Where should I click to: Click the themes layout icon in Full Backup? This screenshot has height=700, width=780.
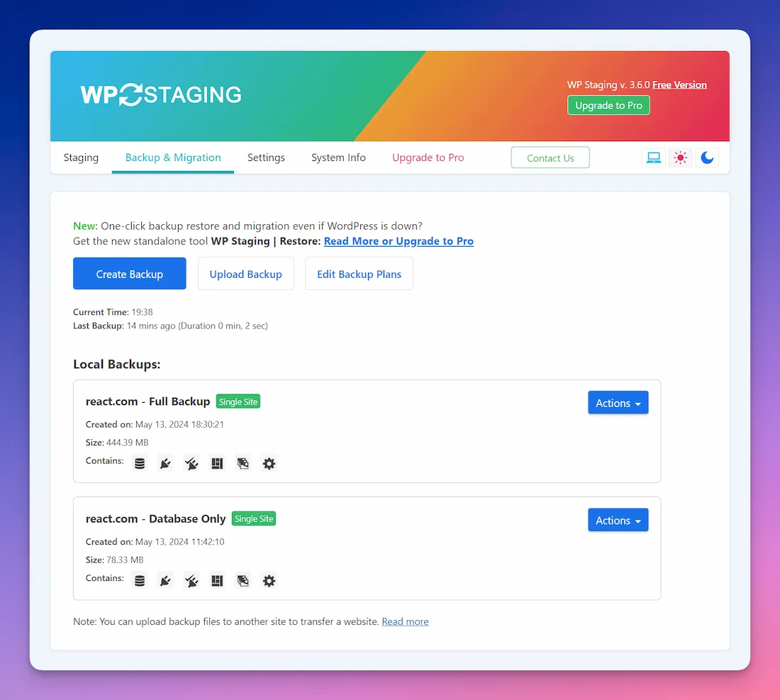(x=217, y=464)
